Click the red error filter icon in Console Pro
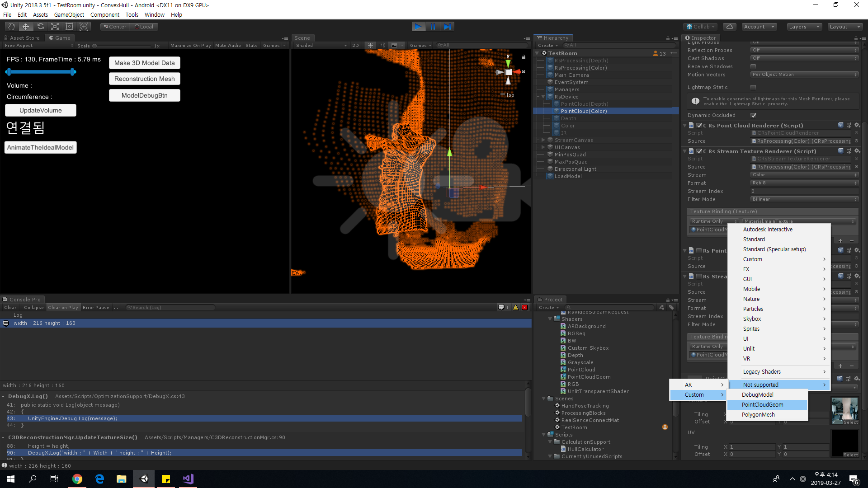Screen dimensions: 868x488 [524, 307]
